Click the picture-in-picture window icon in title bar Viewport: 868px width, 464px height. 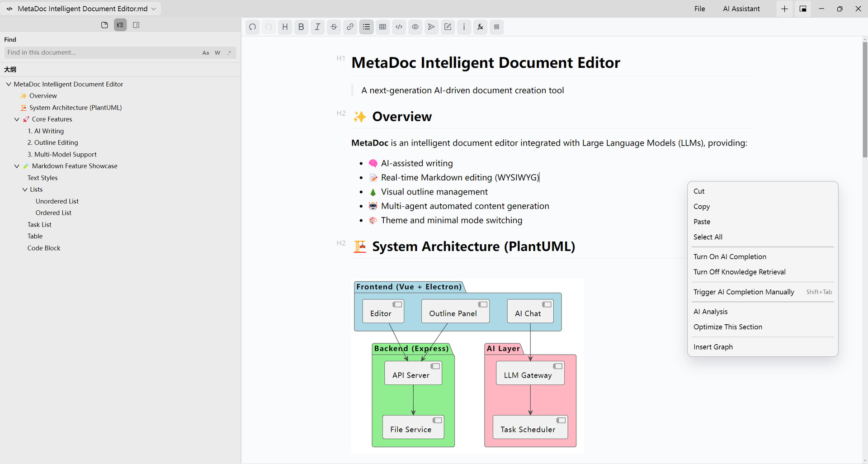(x=803, y=9)
